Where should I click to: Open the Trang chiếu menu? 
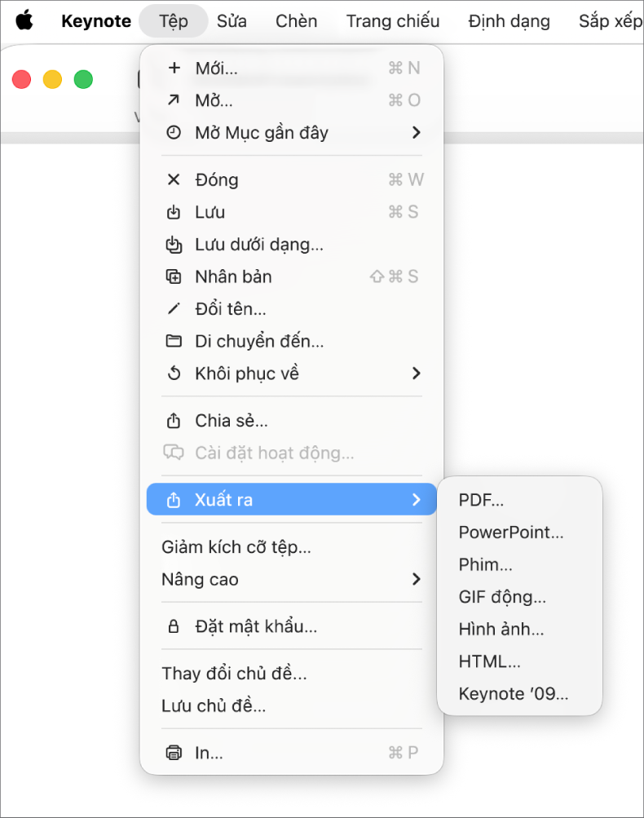click(393, 21)
